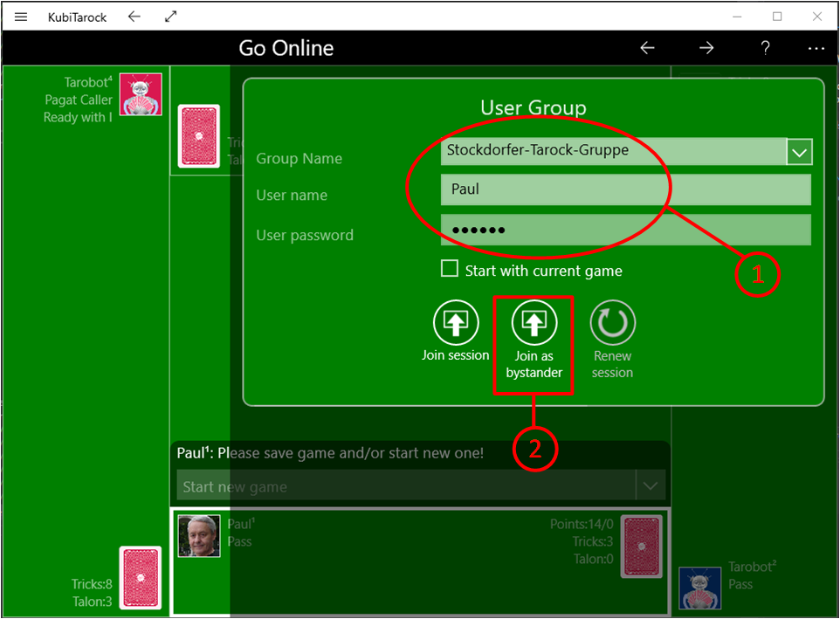The image size is (840, 619).
Task: Select the Group Name combo box field
Action: (613, 150)
